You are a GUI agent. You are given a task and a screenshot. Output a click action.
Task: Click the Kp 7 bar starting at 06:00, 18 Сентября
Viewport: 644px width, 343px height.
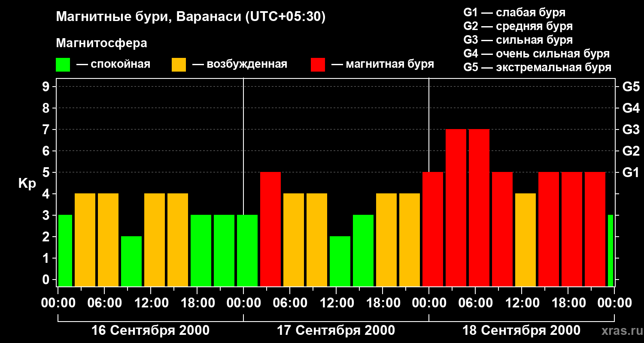(479, 208)
